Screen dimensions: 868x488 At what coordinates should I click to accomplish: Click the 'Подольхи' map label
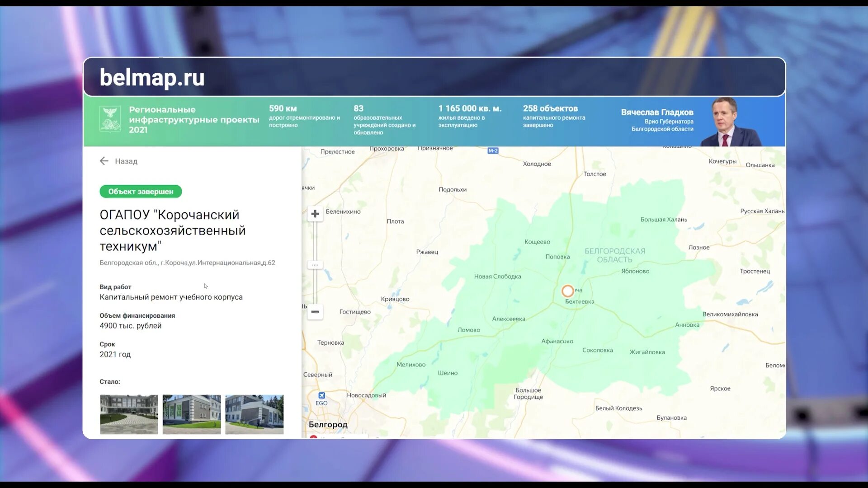[453, 190]
